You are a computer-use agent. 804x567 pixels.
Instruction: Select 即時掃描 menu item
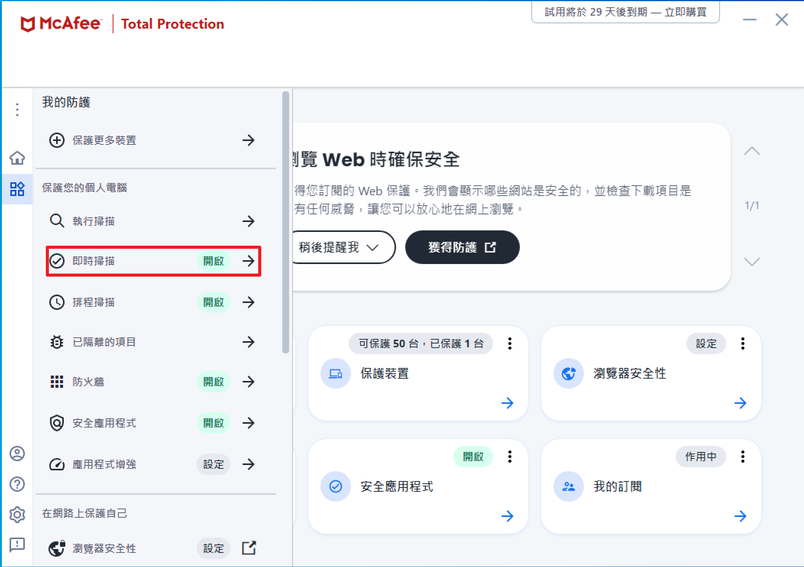pos(153,261)
